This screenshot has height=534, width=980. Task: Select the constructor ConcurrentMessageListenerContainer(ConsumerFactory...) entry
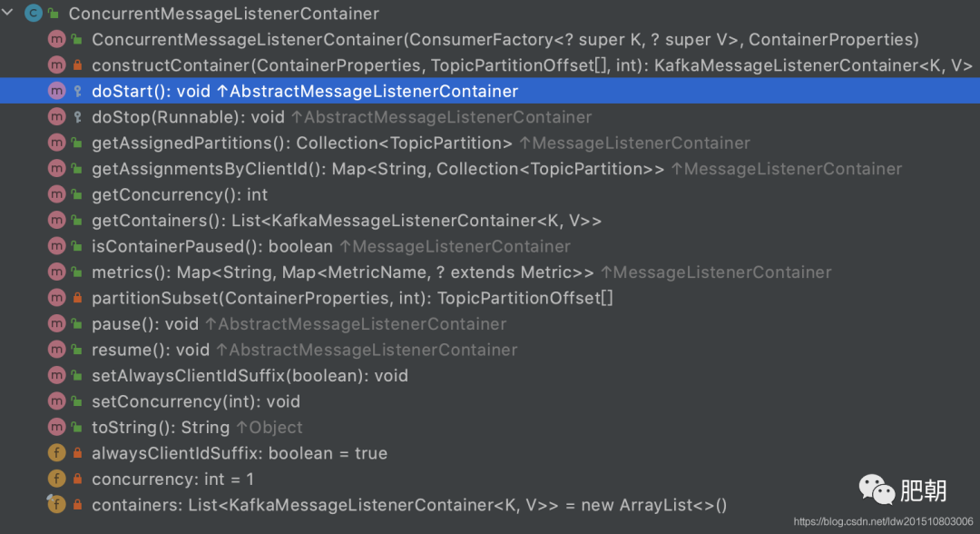[x=505, y=40]
